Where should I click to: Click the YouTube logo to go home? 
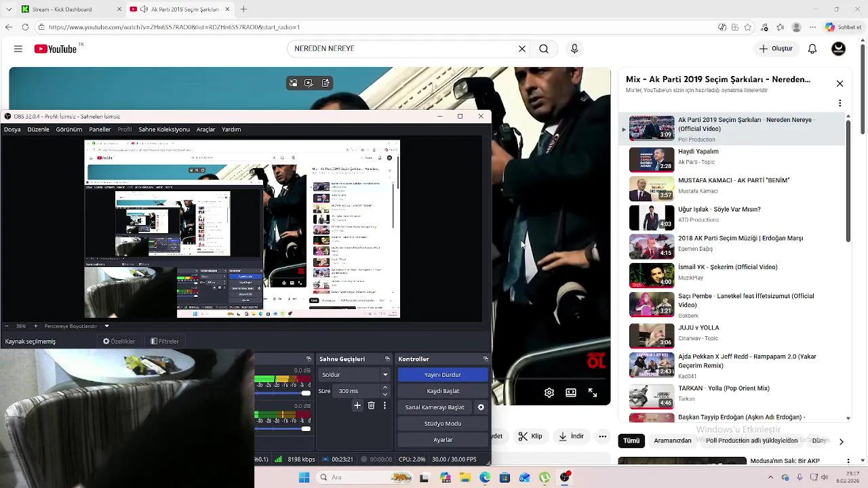click(56, 49)
